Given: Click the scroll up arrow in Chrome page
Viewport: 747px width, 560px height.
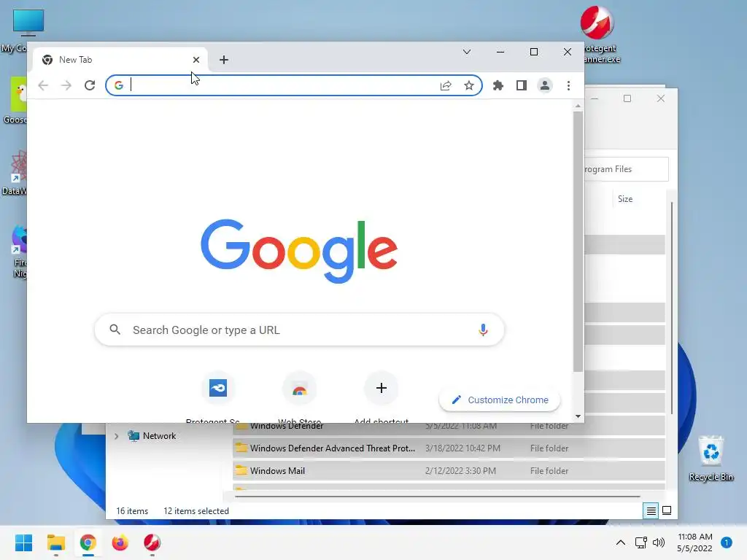Looking at the screenshot, I should pyautogui.click(x=578, y=106).
